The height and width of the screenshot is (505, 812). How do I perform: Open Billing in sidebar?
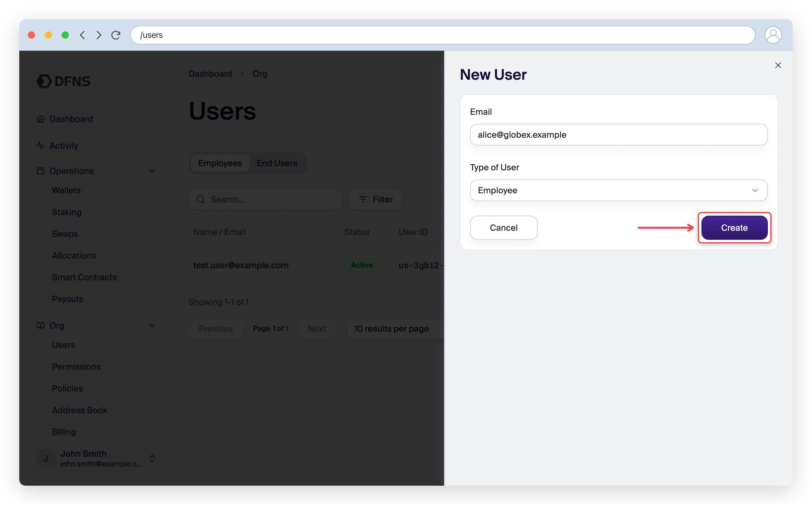pyautogui.click(x=64, y=432)
